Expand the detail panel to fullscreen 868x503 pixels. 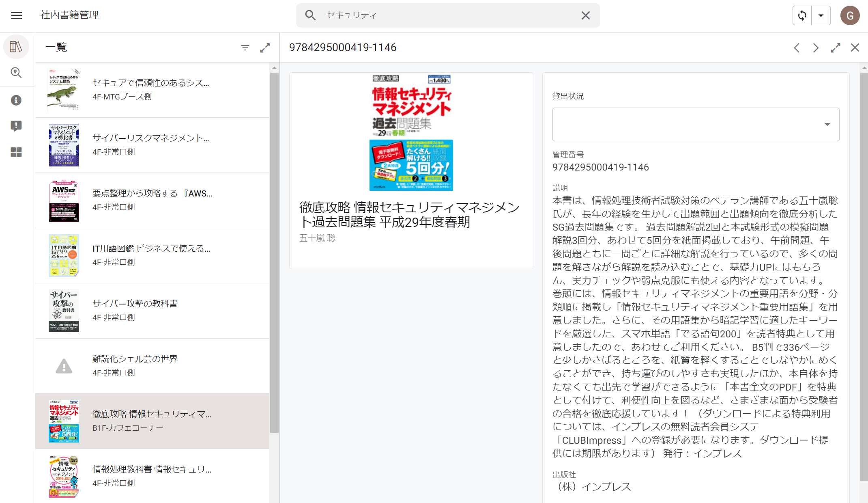835,48
